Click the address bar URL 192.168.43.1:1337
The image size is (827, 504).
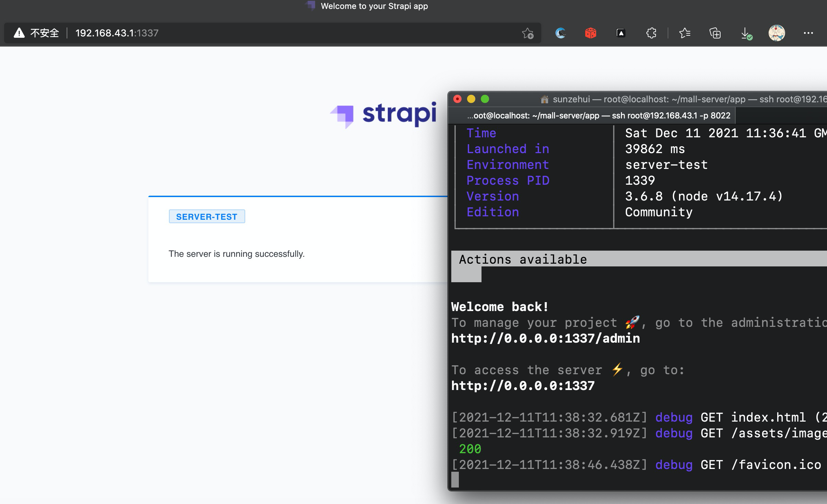(117, 33)
